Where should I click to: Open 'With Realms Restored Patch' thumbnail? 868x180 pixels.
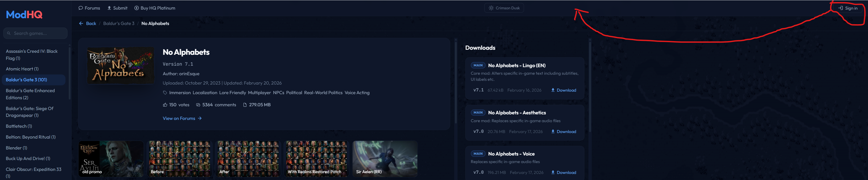point(317,159)
